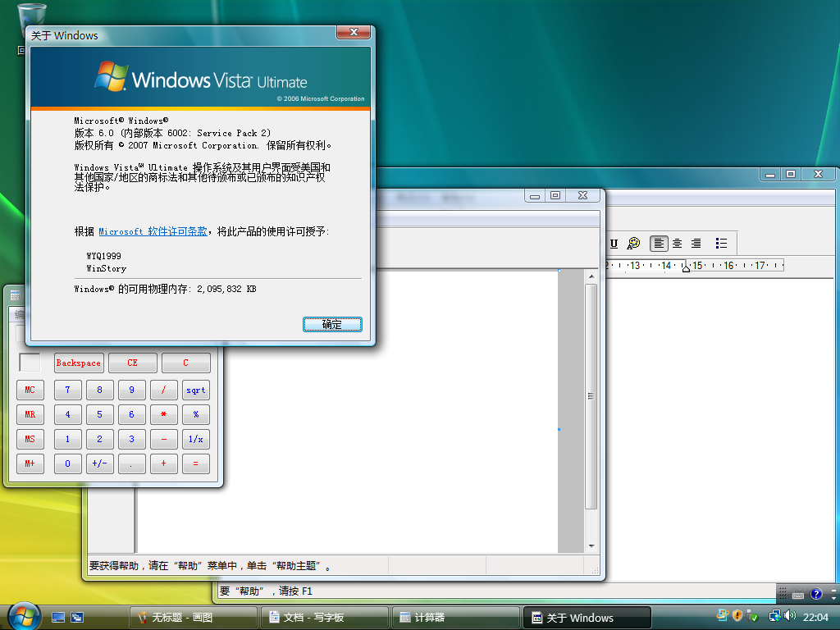
Task: Maximize the Paint window
Action: point(555,195)
